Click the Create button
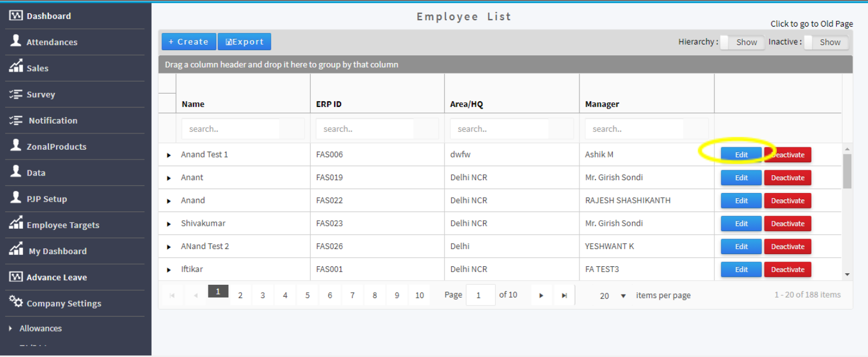Image resolution: width=868 pixels, height=357 pixels. (x=189, y=42)
